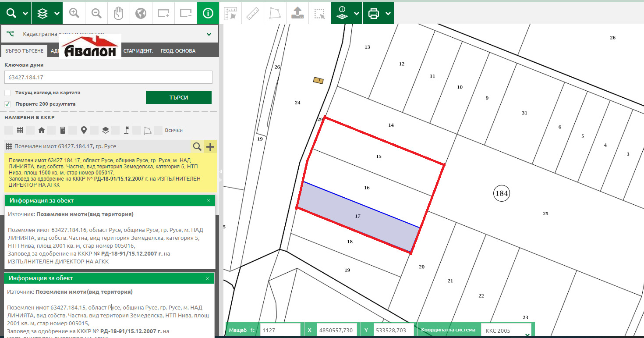This screenshot has height=338, width=644.
Task: Click the zoom out magnifier tool
Action: 96,13
